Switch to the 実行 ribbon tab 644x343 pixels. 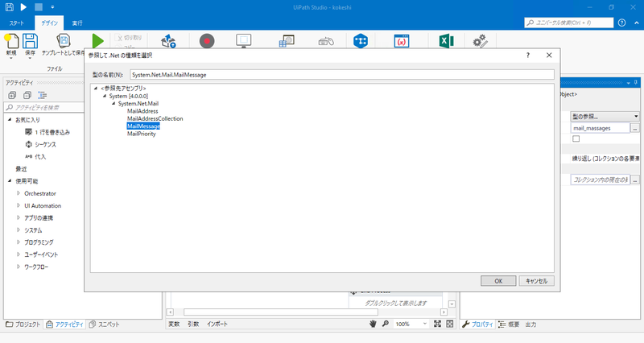tap(77, 23)
